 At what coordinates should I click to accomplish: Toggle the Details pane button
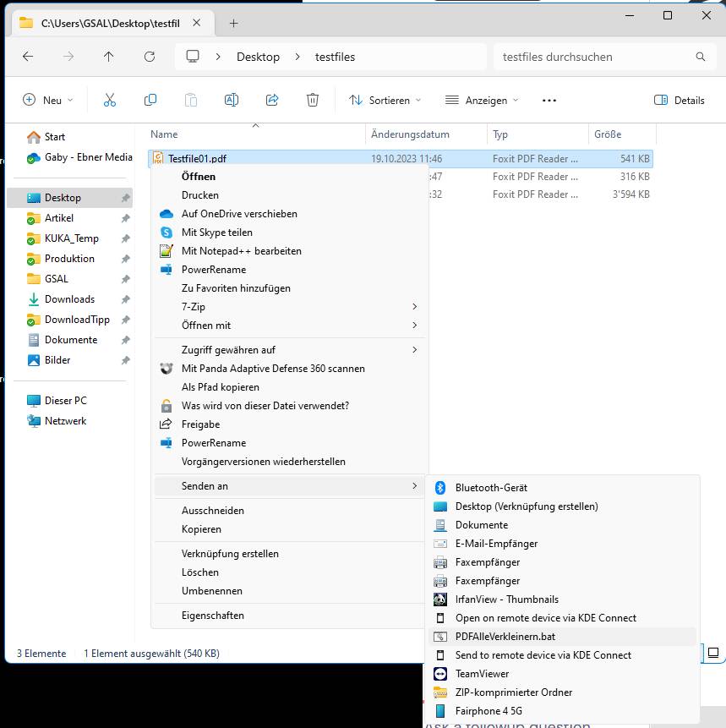[x=680, y=100]
